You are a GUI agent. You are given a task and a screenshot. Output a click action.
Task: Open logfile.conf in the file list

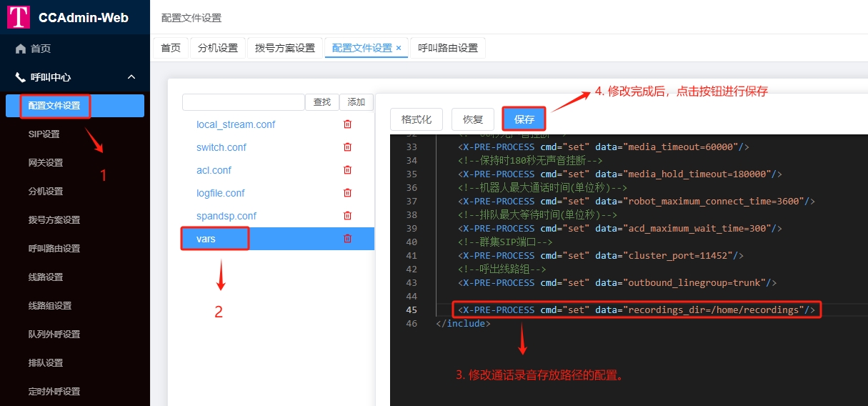[221, 193]
